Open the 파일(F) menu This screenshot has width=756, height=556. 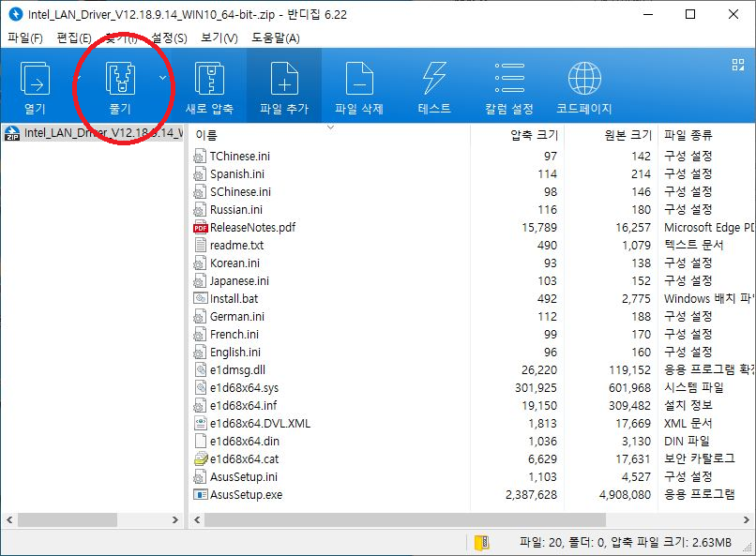25,38
